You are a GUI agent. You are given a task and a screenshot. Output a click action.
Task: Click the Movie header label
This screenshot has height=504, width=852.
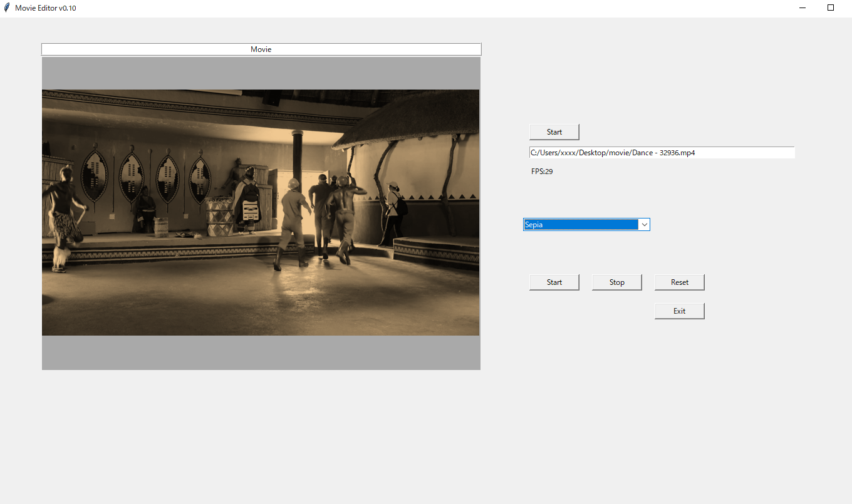(x=261, y=49)
